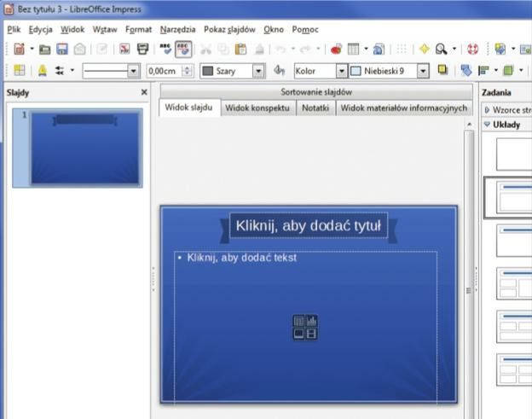Export directly as PDF icon

124,49
